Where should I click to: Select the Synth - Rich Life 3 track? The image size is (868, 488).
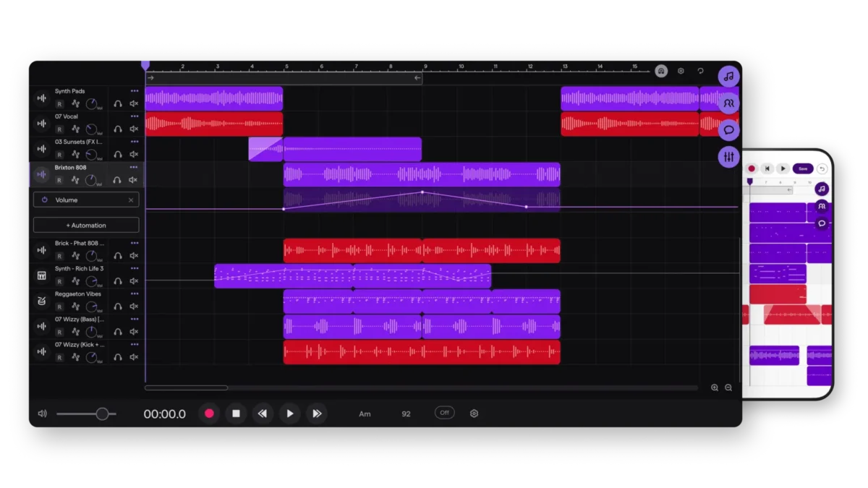(x=80, y=268)
